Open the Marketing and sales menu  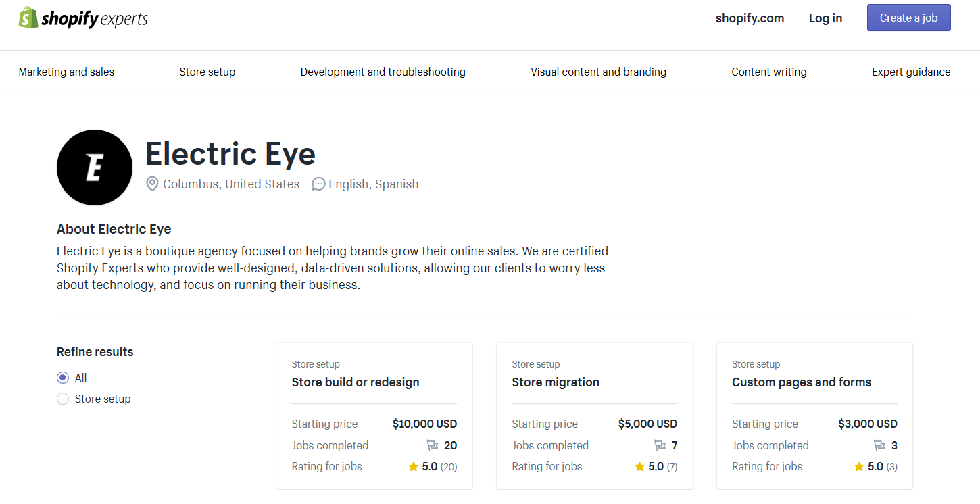66,72
